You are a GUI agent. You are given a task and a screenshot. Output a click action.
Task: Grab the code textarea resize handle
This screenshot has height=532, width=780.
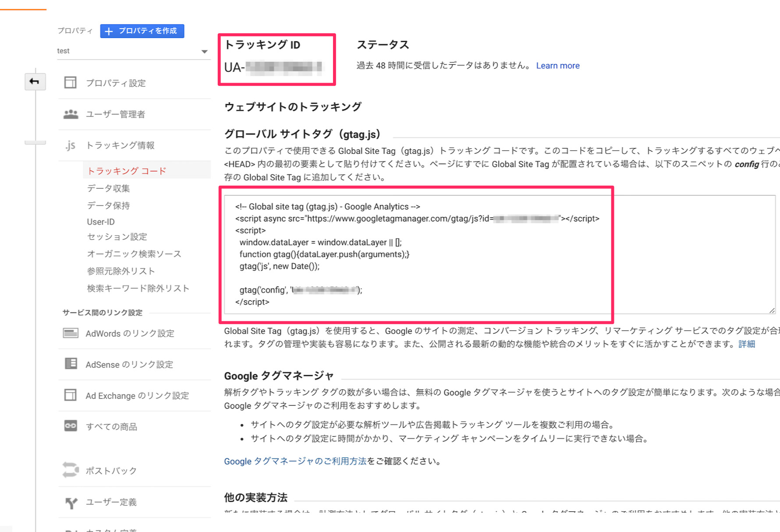[x=772, y=310]
